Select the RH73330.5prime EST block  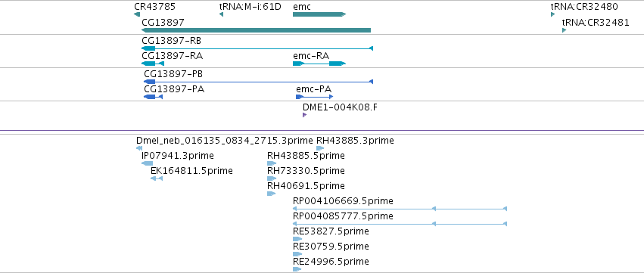[272, 178]
